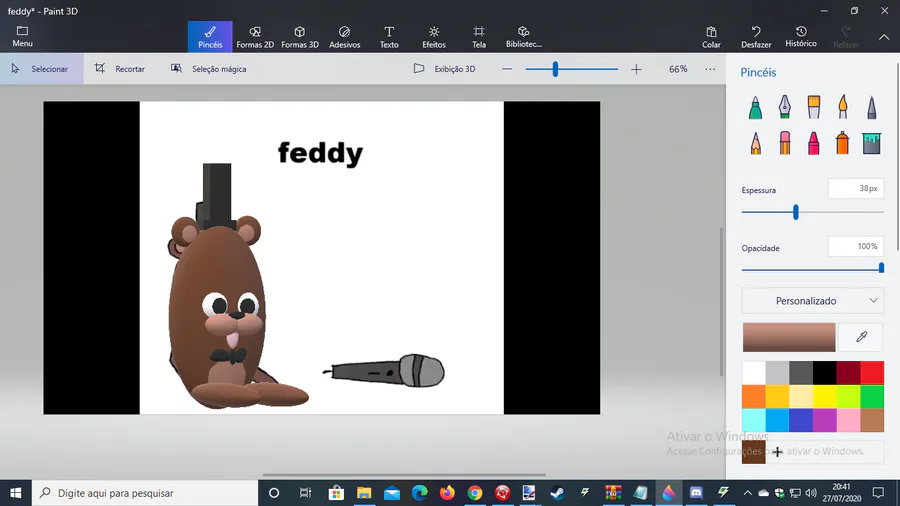The image size is (900, 506).
Task: Select the Marker brush
Action: [x=755, y=107]
